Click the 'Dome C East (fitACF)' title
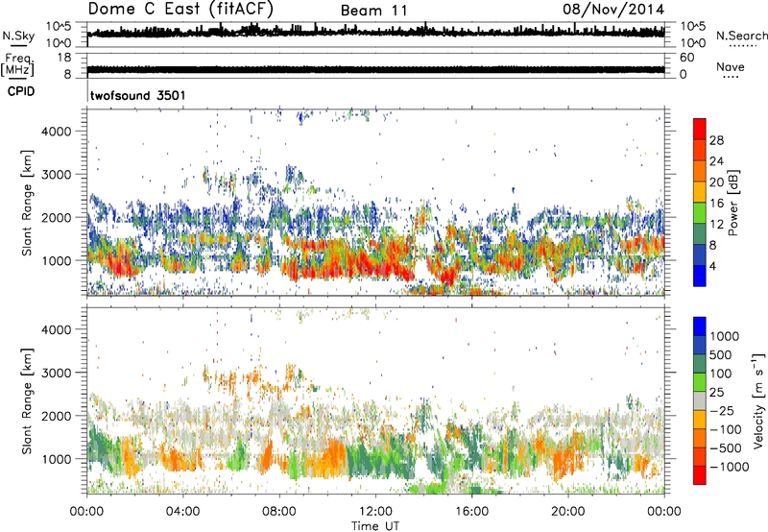 coord(180,9)
